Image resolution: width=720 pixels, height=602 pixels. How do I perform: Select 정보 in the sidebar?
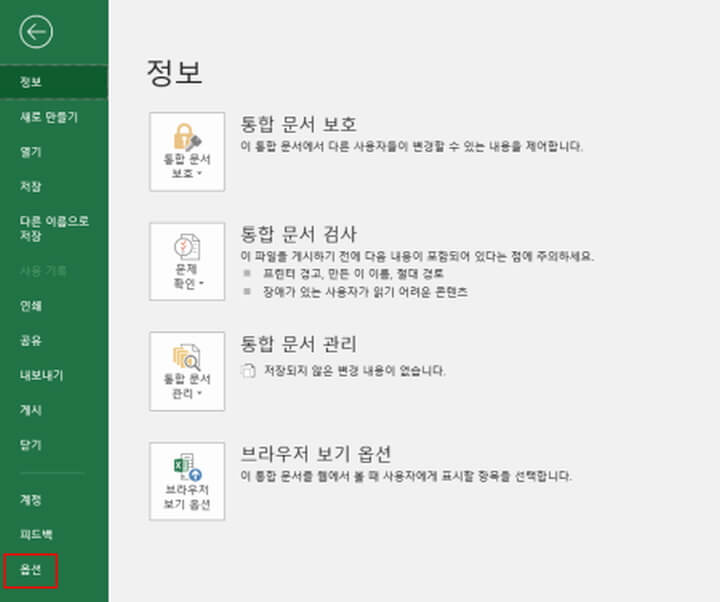click(54, 82)
